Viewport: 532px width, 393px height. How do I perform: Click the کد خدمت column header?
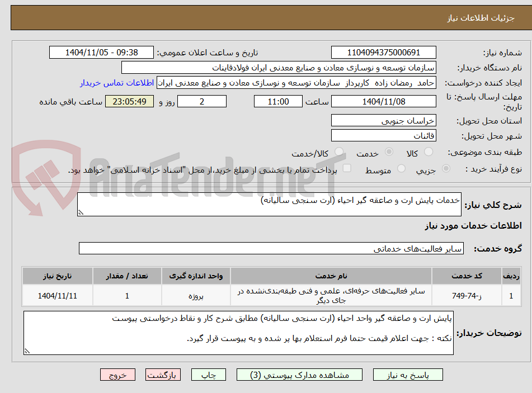[x=467, y=276]
